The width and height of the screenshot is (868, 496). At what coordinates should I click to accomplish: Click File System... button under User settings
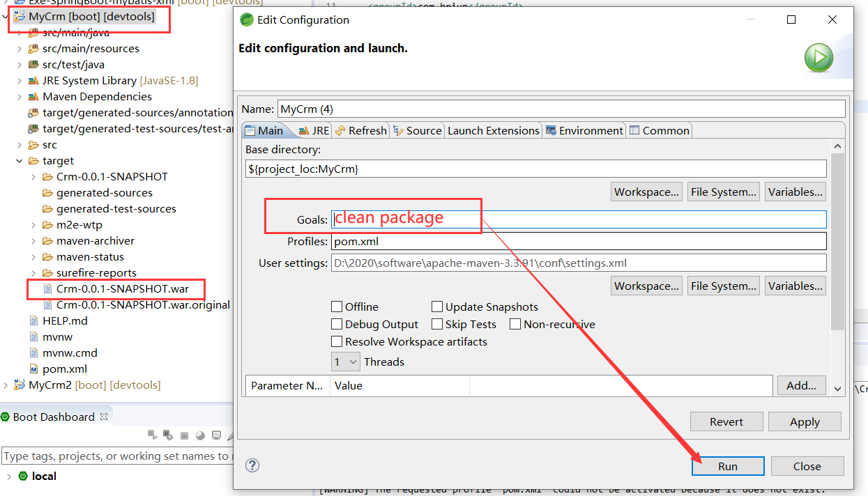pyautogui.click(x=724, y=286)
